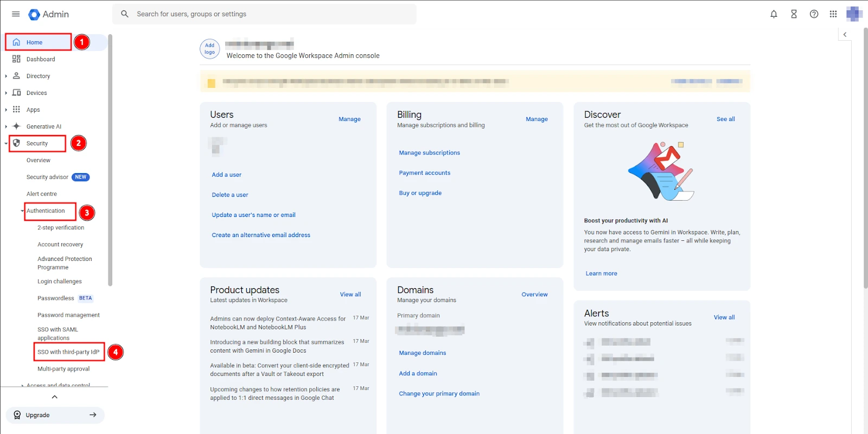Screen dimensions: 868x434
Task: Click Manage subscriptions link
Action: click(x=430, y=153)
